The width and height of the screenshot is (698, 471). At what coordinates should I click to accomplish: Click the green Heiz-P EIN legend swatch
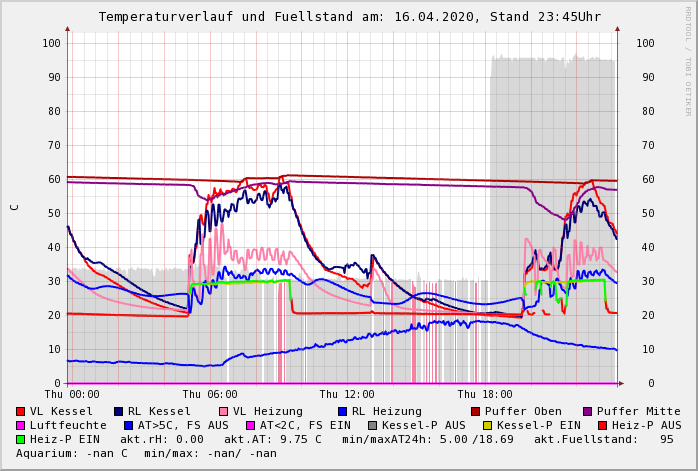21,440
